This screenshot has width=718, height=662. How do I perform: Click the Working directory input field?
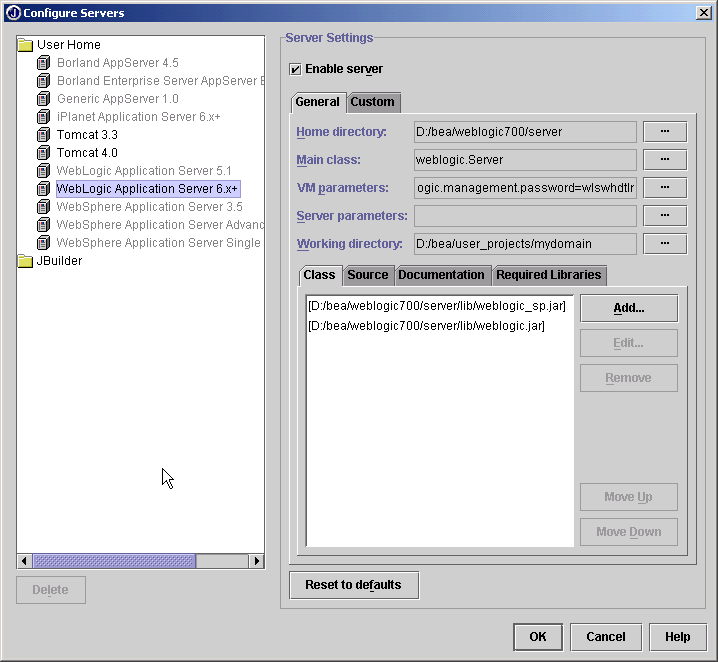coord(525,244)
